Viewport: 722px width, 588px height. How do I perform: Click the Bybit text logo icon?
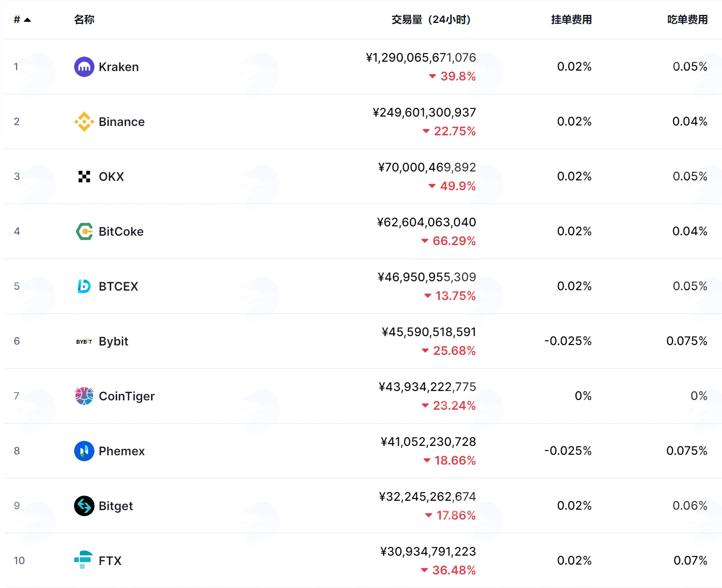point(84,342)
